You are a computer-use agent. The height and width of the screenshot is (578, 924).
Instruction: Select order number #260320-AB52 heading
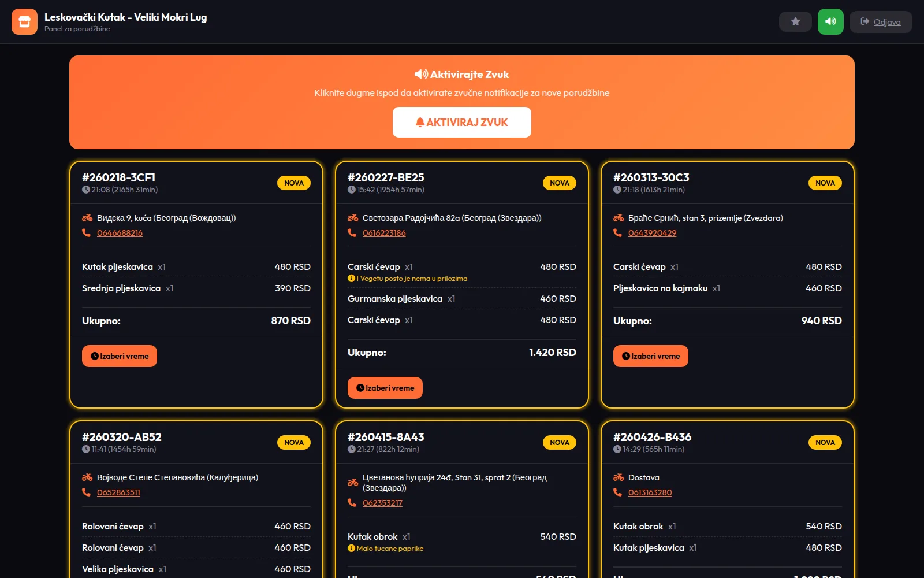tap(122, 437)
